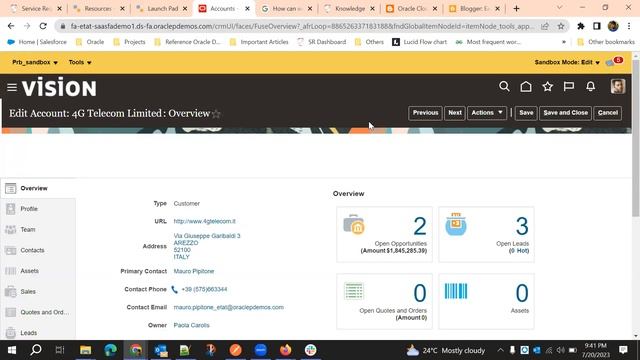Image resolution: width=640 pixels, height=360 pixels.
Task: Open the 4gtelecom website URL link
Action: point(204,221)
